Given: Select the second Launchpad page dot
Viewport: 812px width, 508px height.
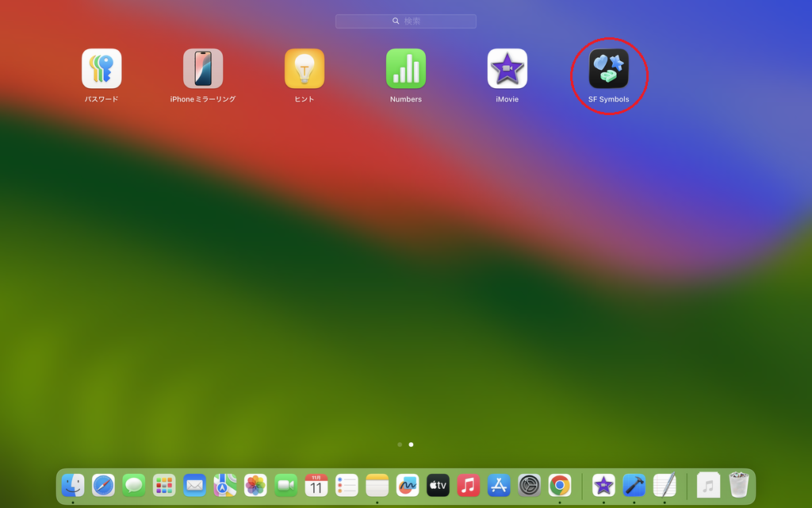Looking at the screenshot, I should click(x=411, y=444).
